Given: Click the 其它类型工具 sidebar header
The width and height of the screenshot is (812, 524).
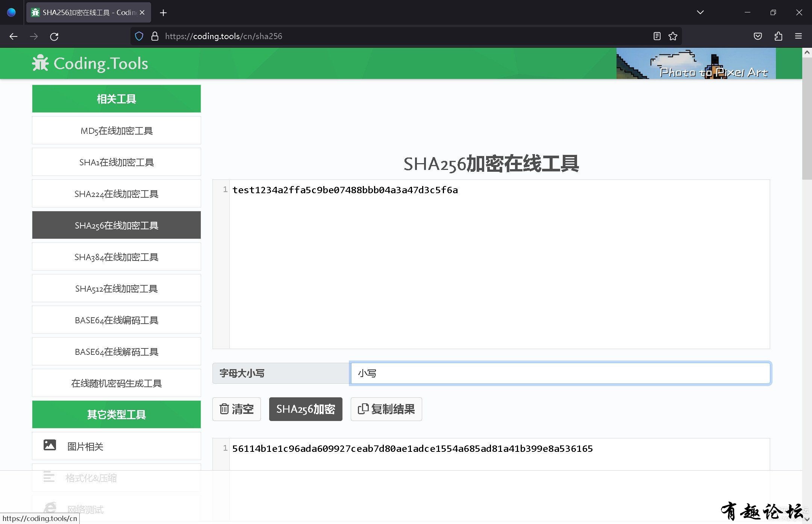Looking at the screenshot, I should pyautogui.click(x=117, y=415).
